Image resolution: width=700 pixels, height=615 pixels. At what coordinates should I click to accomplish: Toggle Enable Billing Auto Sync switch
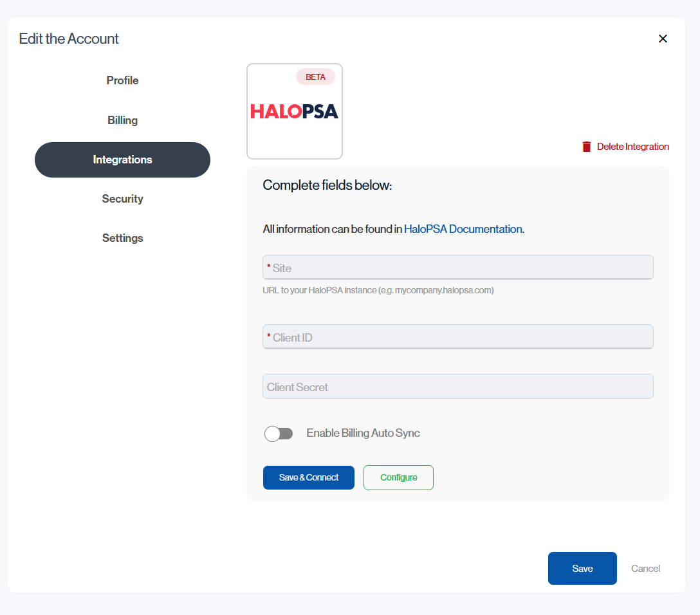tap(279, 434)
